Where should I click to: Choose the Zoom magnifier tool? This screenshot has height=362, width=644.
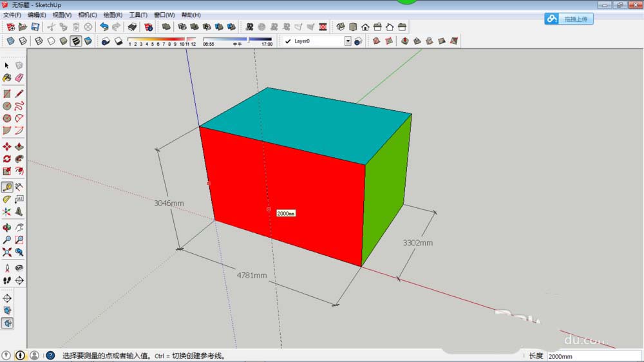click(x=6, y=240)
